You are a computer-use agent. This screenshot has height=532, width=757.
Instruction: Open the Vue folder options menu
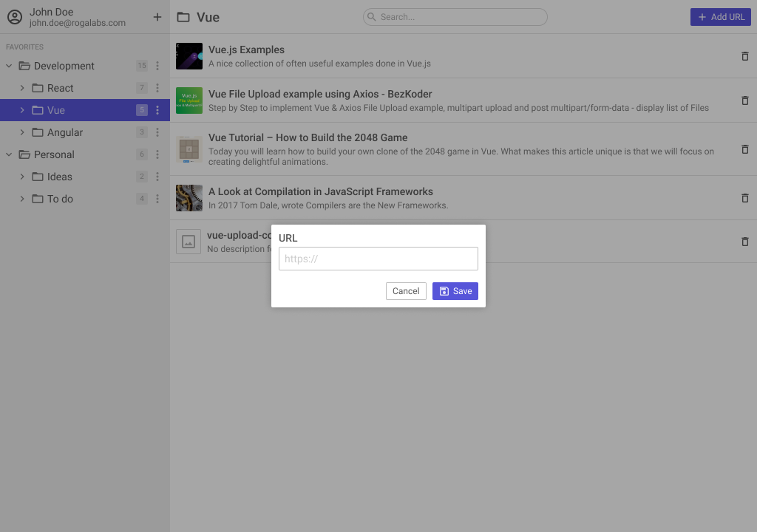pos(157,110)
